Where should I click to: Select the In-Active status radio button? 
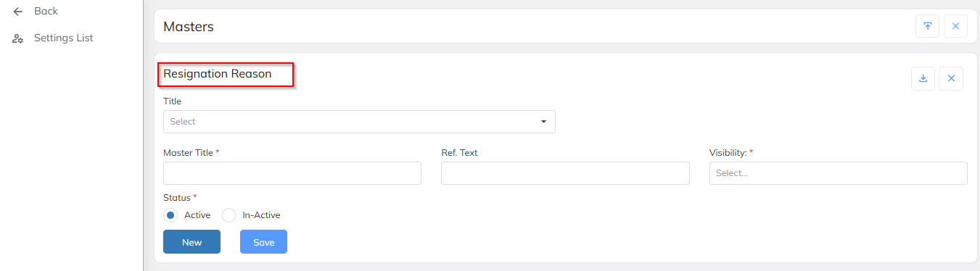[x=228, y=215]
